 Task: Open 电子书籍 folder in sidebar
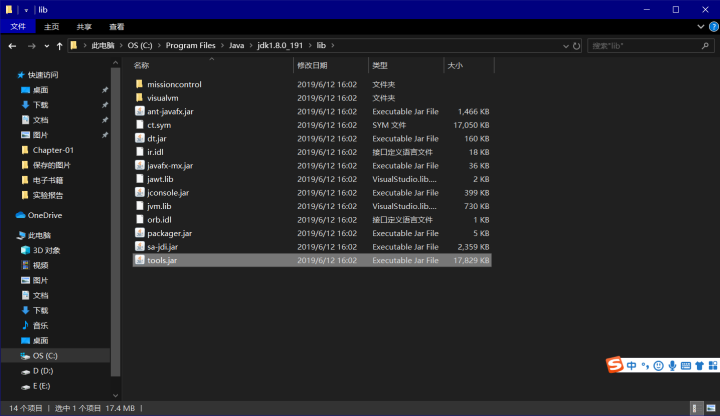click(x=48, y=180)
